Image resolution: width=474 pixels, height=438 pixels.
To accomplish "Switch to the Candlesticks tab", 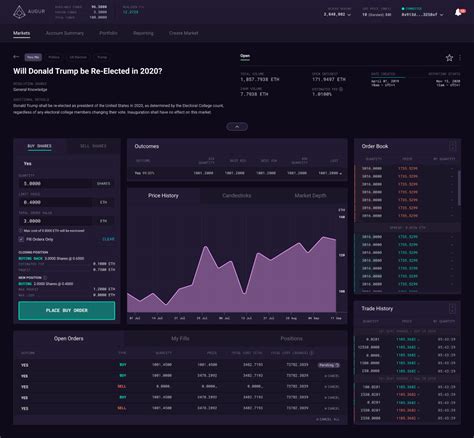I will coord(237,196).
